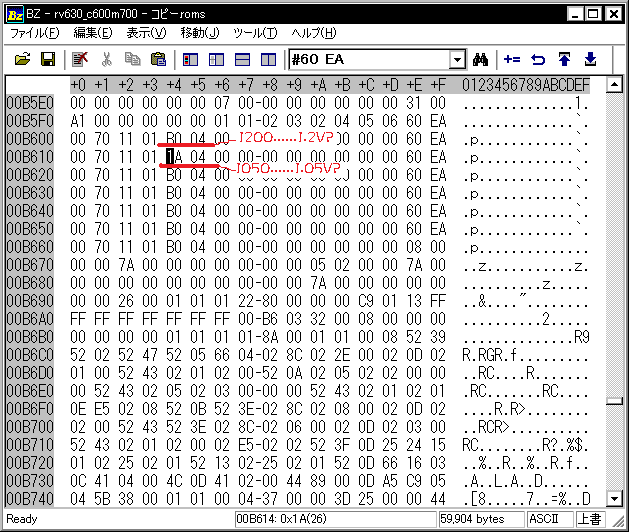Click the +F column header
The height and width of the screenshot is (532, 629).
[438, 85]
